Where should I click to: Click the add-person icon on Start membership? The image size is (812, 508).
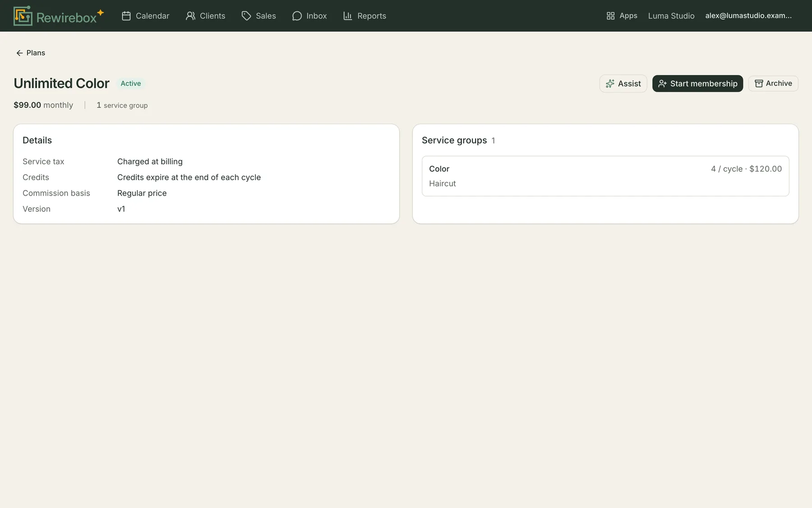[662, 84]
